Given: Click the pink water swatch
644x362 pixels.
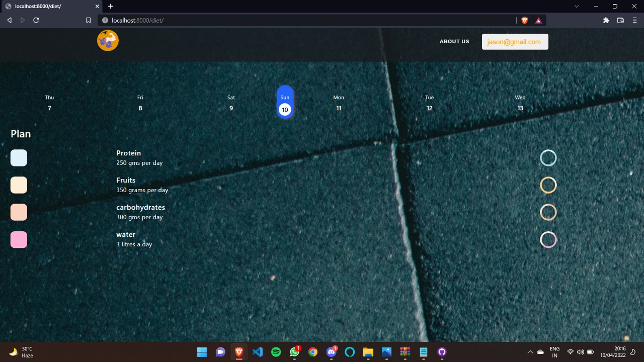Looking at the screenshot, I should (x=19, y=240).
